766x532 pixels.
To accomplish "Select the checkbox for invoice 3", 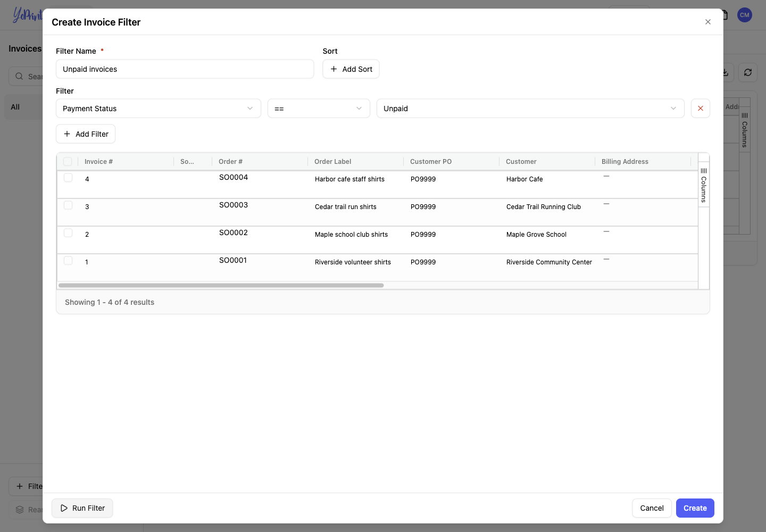I will (x=68, y=205).
